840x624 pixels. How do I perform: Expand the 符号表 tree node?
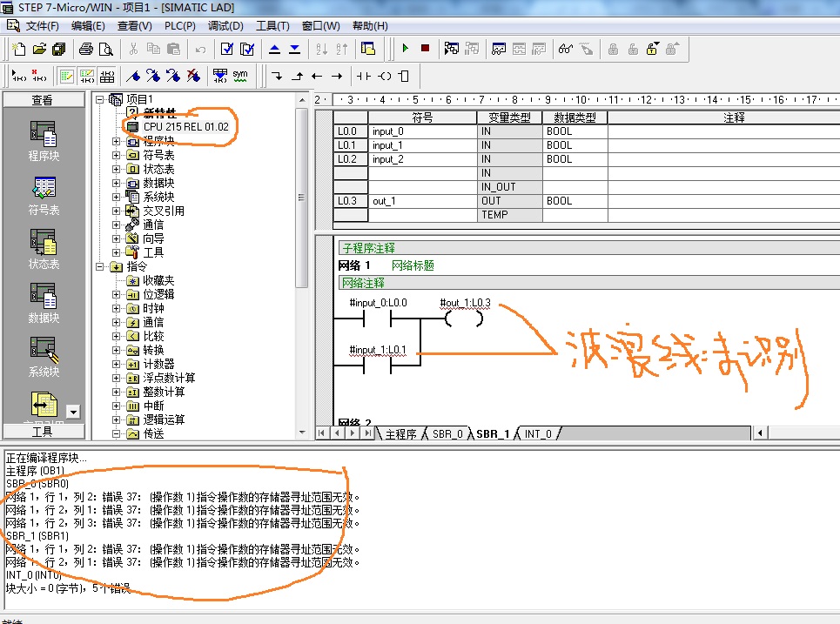[116, 155]
